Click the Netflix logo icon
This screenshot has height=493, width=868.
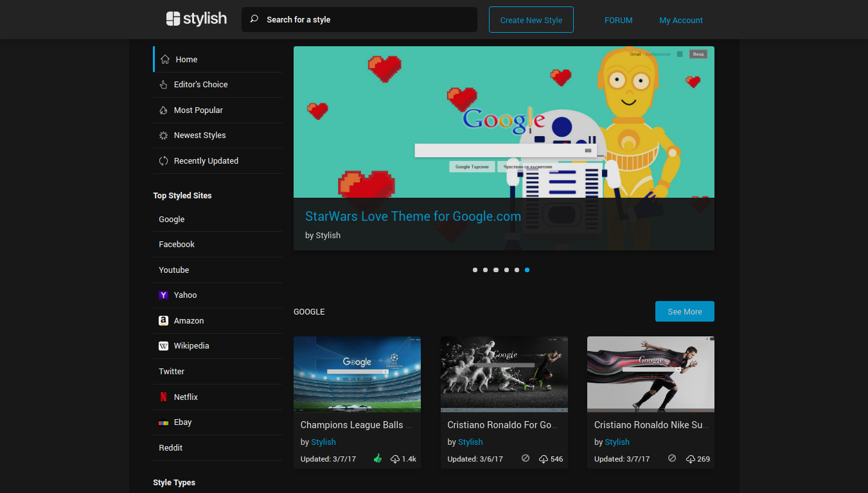point(163,397)
